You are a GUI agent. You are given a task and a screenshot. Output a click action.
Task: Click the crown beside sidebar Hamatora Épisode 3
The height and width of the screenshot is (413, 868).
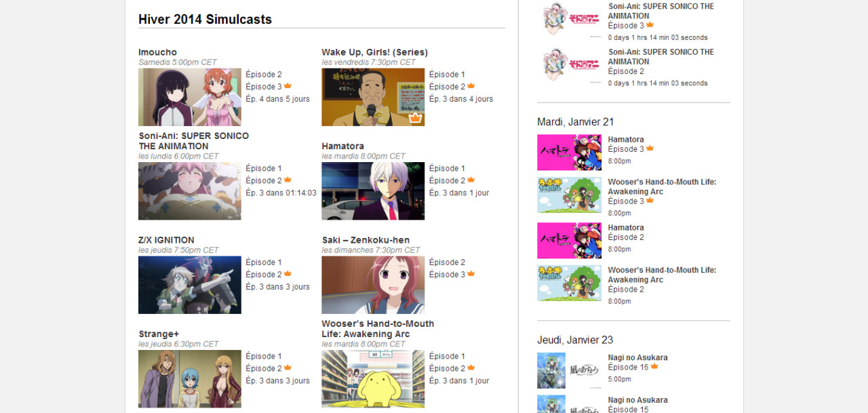(x=650, y=148)
